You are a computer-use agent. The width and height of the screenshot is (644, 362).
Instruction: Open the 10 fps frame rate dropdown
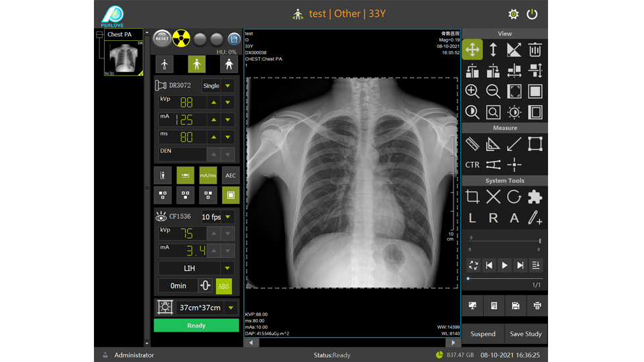228,217
